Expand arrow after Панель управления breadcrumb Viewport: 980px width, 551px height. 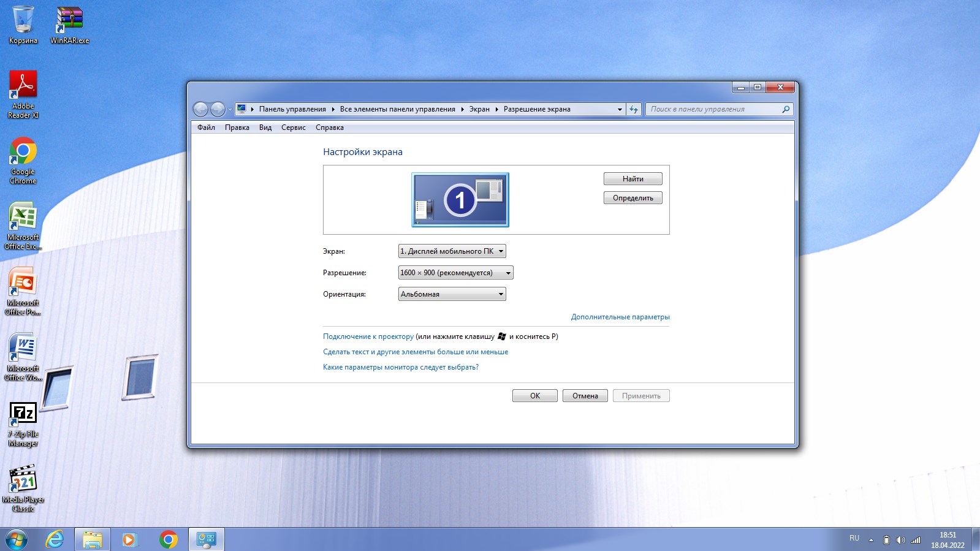coord(333,109)
